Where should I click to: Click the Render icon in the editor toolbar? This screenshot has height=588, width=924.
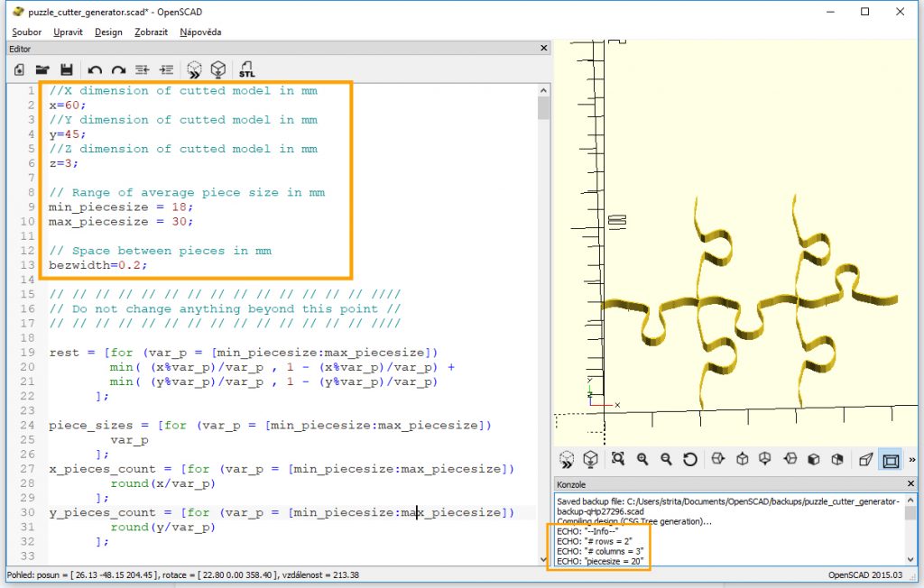pyautogui.click(x=217, y=69)
